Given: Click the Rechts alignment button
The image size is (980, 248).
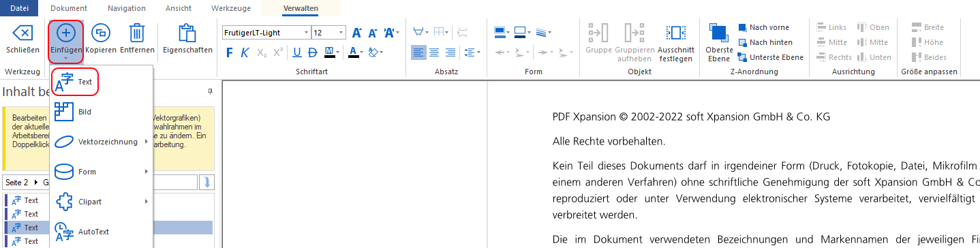Looking at the screenshot, I should tap(834, 57).
